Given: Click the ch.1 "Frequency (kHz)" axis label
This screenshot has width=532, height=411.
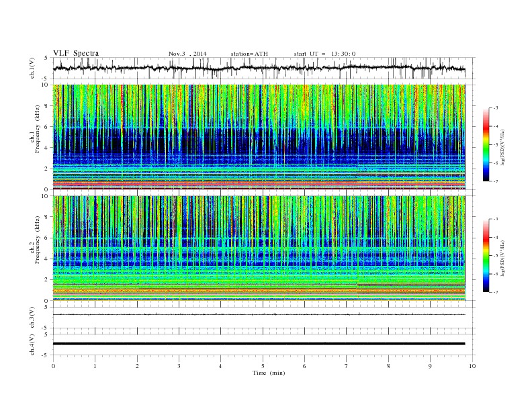Looking at the screenshot, I should (x=38, y=129).
